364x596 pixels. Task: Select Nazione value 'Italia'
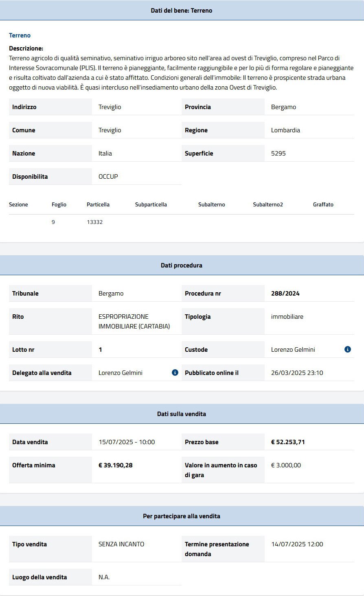[x=105, y=153]
